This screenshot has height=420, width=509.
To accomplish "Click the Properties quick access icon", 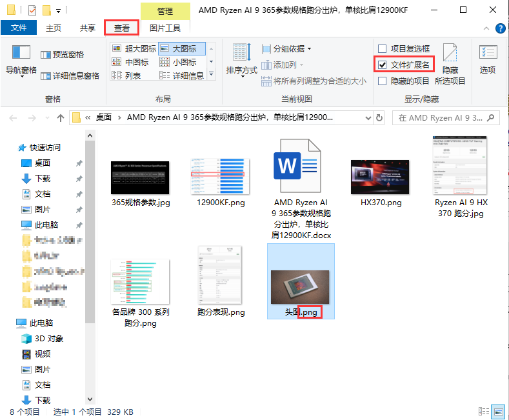I will (x=32, y=10).
